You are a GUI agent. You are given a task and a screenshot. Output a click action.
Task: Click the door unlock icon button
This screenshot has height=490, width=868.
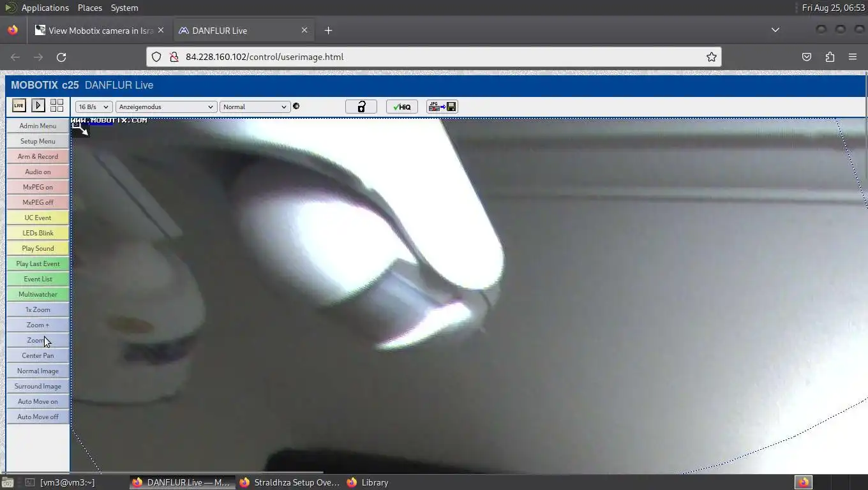coord(361,107)
